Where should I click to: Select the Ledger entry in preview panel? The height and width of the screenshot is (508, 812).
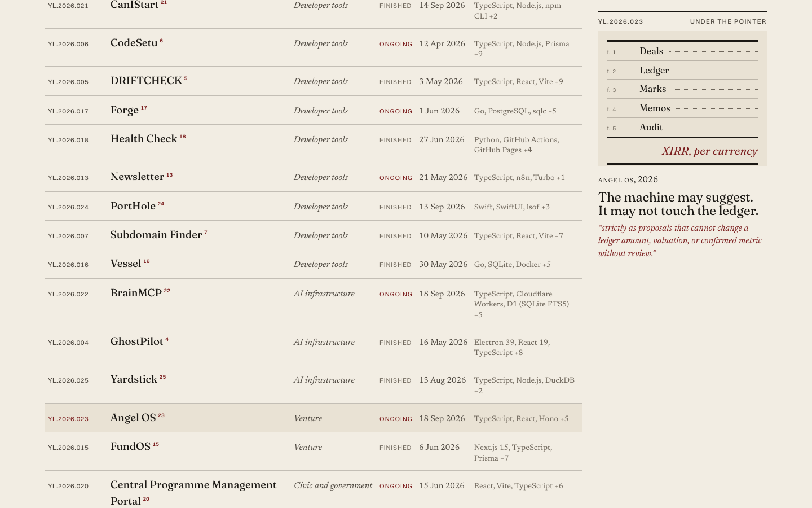[x=654, y=71]
